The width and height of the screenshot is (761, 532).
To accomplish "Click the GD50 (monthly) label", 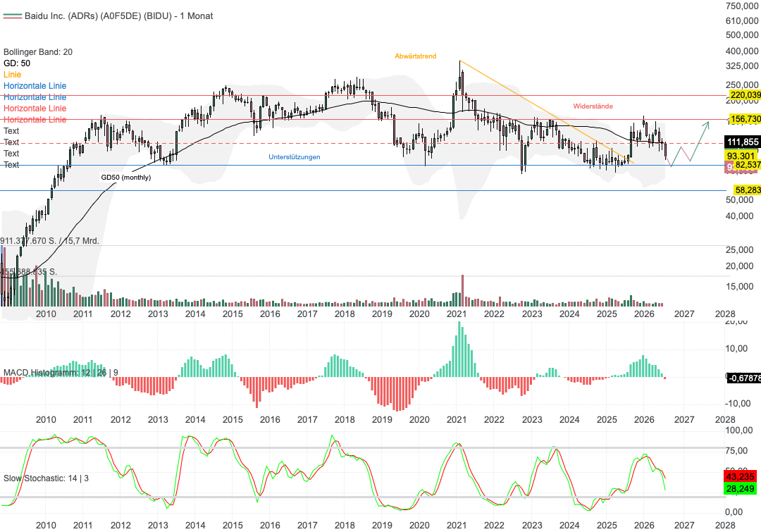I will coord(125,178).
